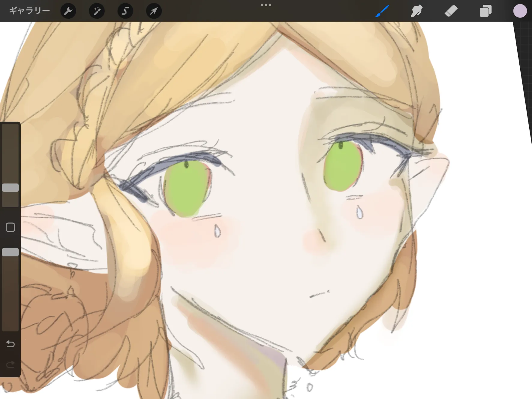Open the lavender color picker swatch
Screen dimensions: 532x399
pos(520,11)
